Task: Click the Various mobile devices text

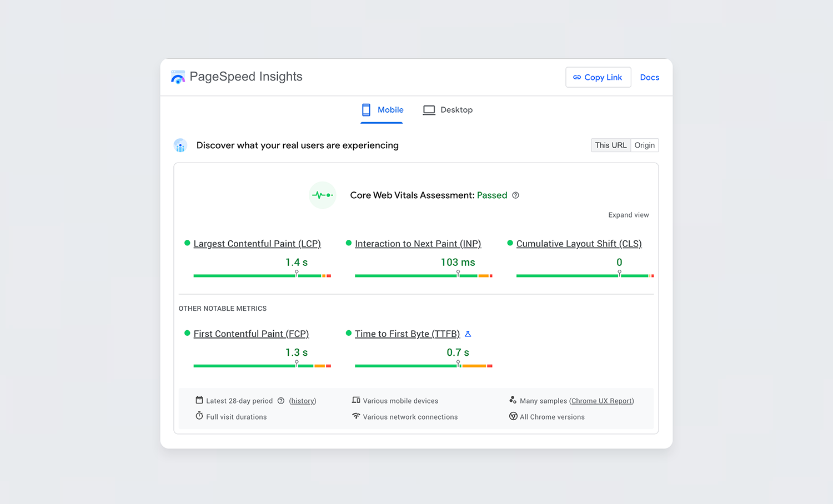Action: point(400,401)
